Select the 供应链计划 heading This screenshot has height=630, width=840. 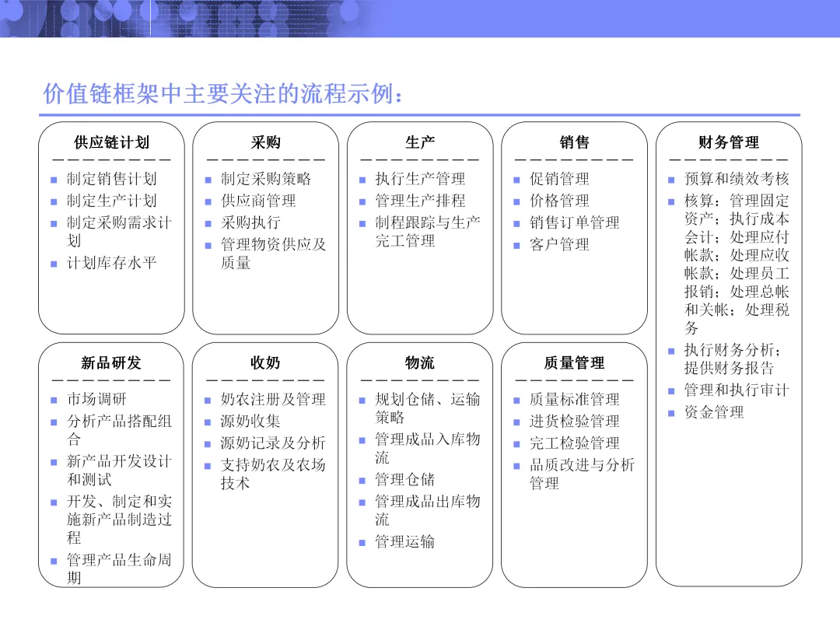click(x=111, y=142)
